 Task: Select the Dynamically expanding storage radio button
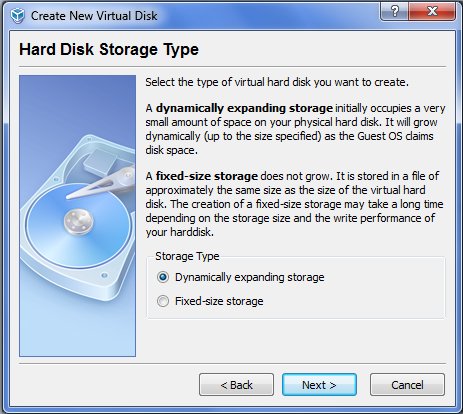[x=163, y=277]
